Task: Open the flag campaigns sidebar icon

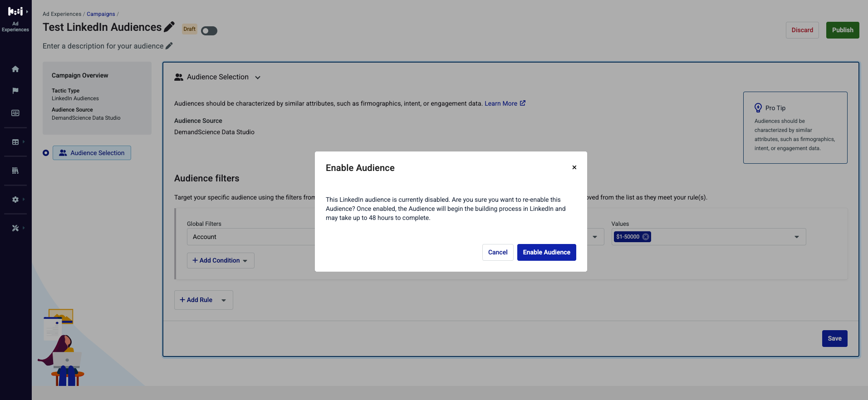Action: pyautogui.click(x=15, y=91)
